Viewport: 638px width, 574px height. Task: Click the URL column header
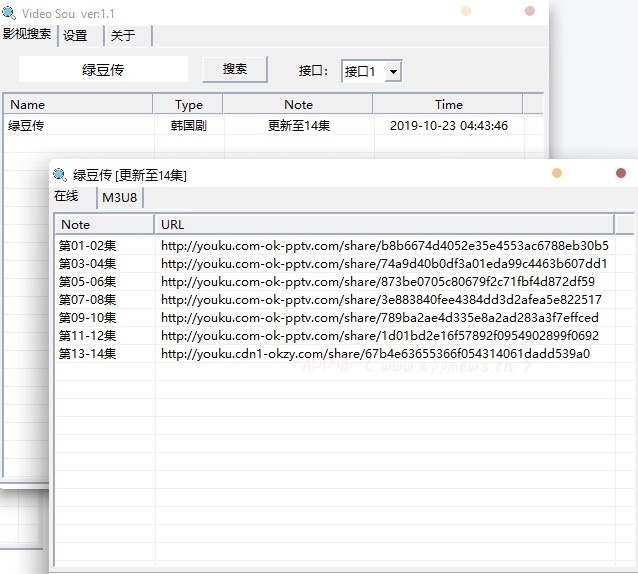384,225
